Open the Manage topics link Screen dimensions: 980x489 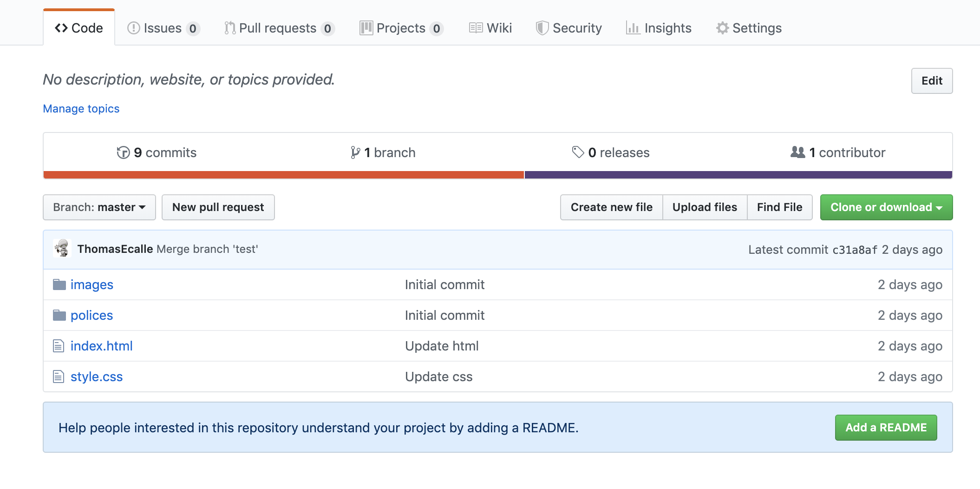click(x=81, y=109)
